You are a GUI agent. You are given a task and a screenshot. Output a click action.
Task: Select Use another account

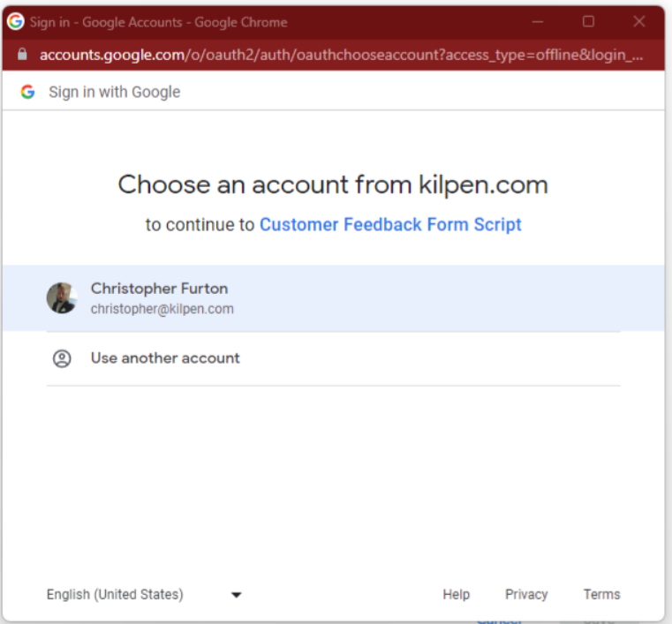pos(334,358)
